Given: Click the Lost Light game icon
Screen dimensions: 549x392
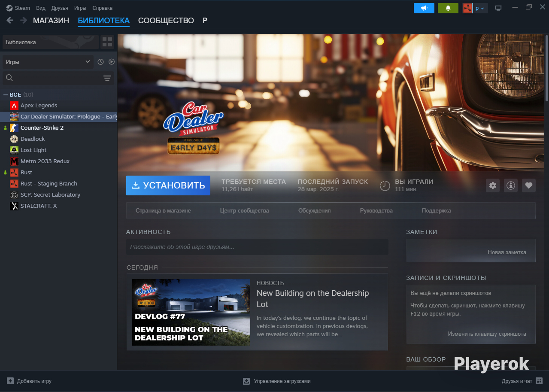Looking at the screenshot, I should (x=14, y=150).
